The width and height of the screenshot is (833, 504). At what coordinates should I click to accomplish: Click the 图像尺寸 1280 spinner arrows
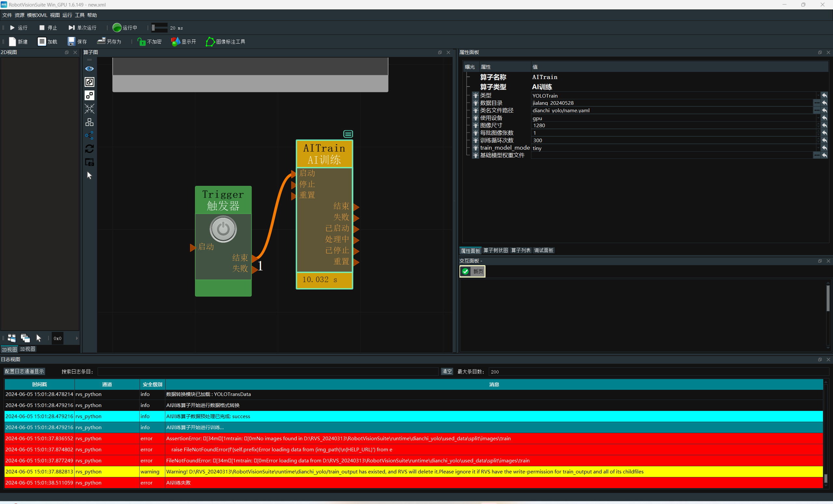pos(818,125)
